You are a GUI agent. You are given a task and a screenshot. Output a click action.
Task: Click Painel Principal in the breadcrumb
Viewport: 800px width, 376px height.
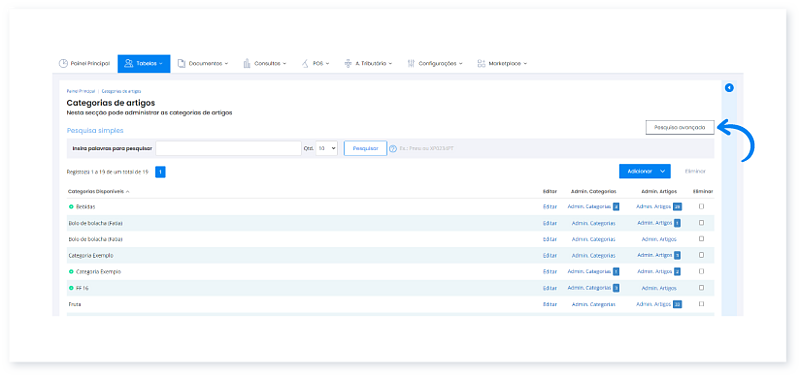[81, 91]
